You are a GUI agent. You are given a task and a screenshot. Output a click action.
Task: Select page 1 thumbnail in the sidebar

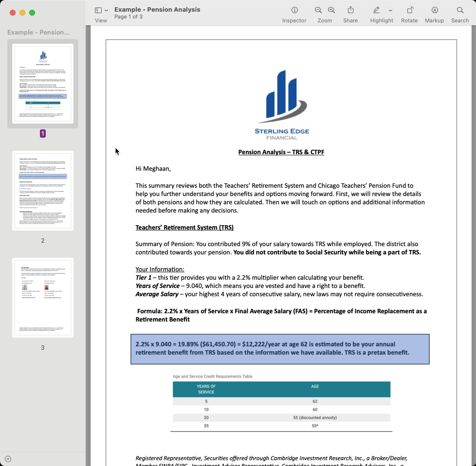tap(43, 84)
